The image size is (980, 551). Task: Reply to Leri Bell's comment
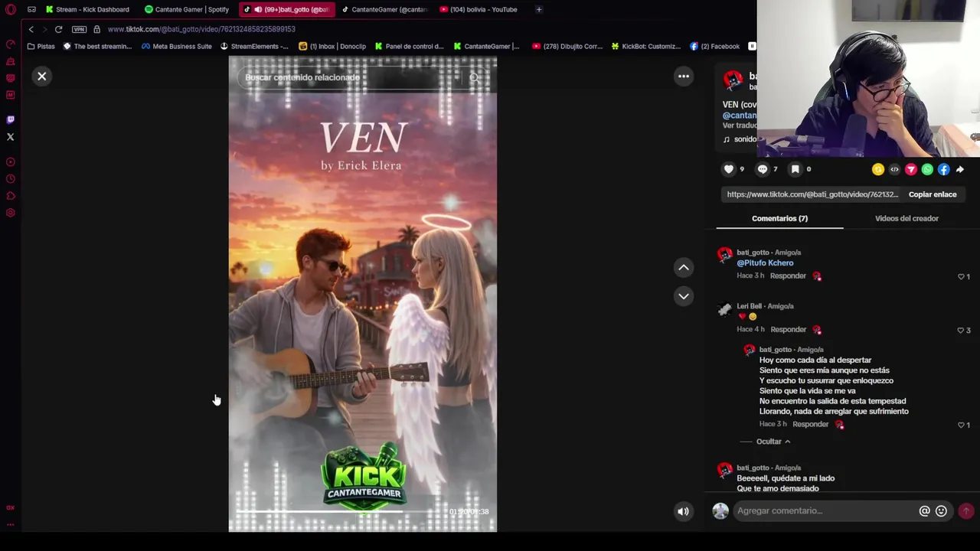[x=788, y=329]
